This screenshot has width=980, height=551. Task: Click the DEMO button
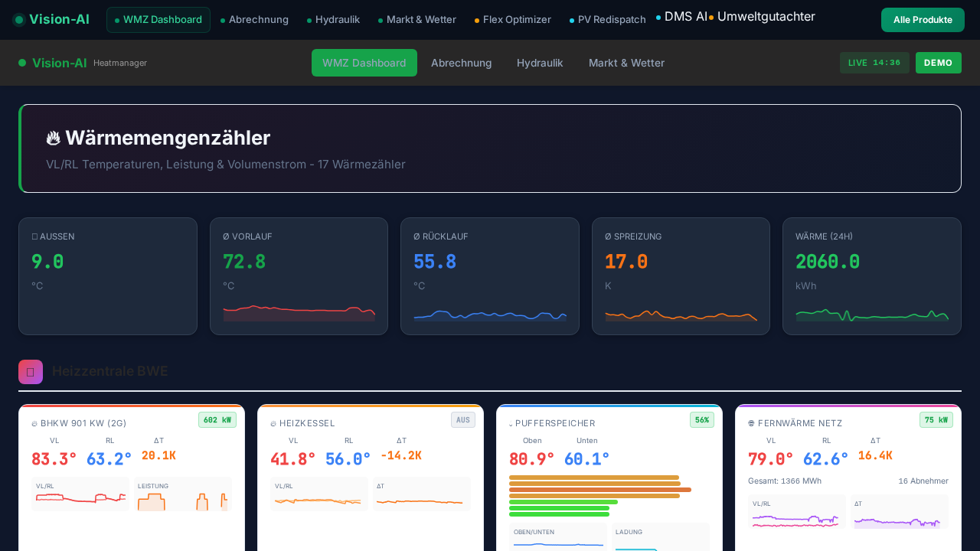click(939, 63)
